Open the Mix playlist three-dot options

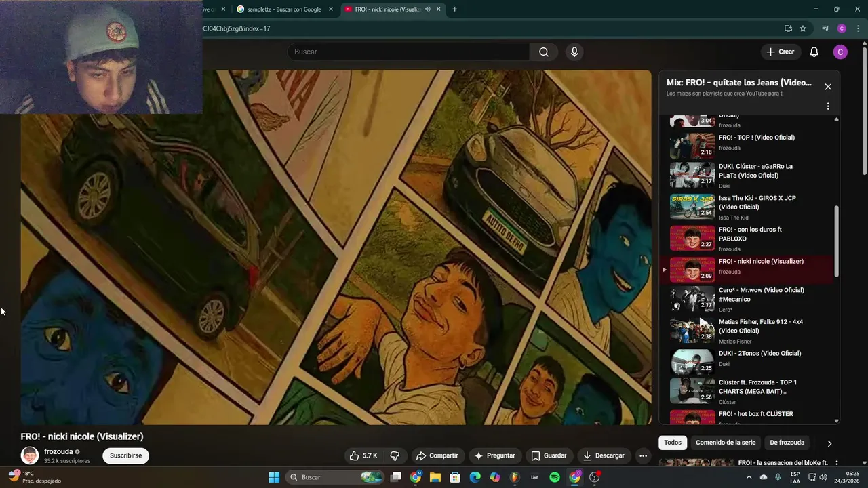click(x=828, y=106)
